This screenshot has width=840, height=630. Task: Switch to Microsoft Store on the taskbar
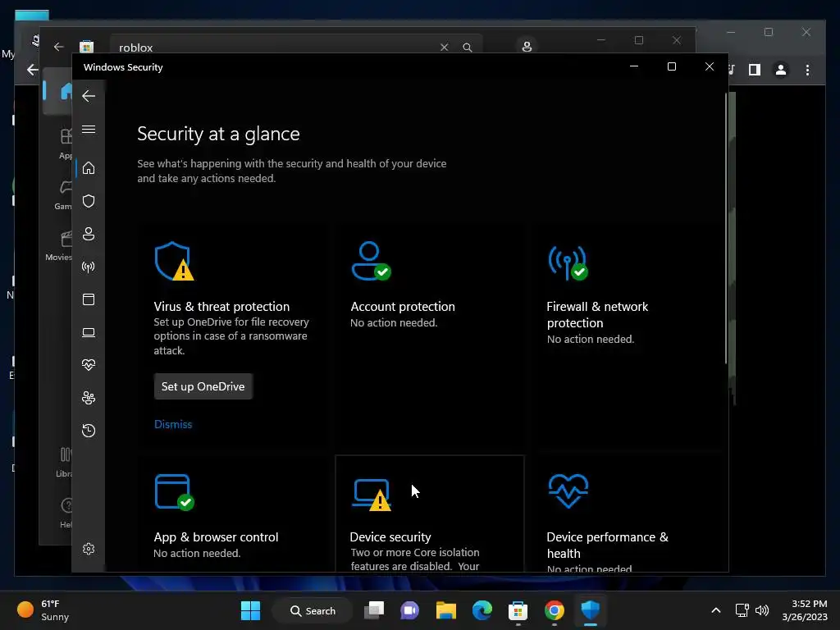(518, 610)
